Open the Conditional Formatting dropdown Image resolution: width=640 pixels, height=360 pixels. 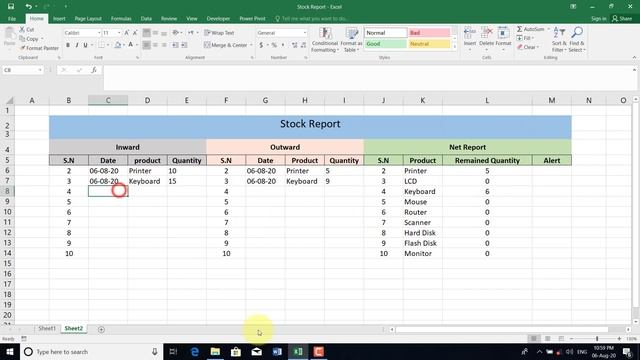tap(325, 40)
